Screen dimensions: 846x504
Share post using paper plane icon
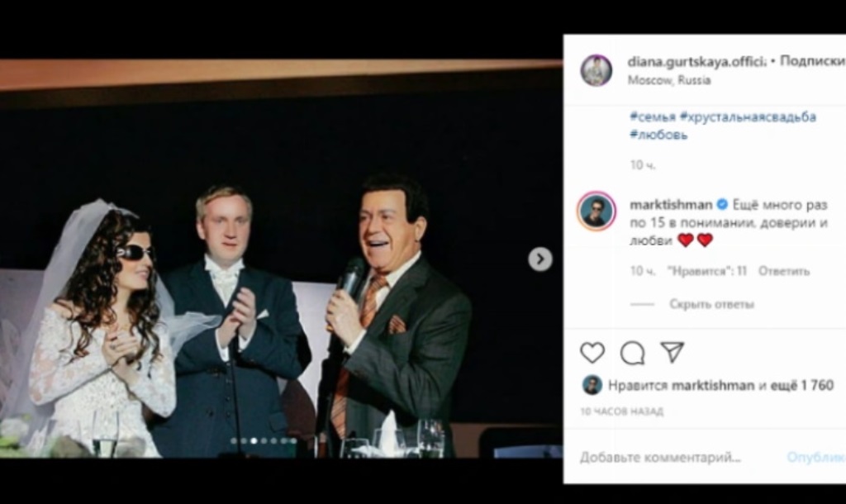[x=673, y=353]
